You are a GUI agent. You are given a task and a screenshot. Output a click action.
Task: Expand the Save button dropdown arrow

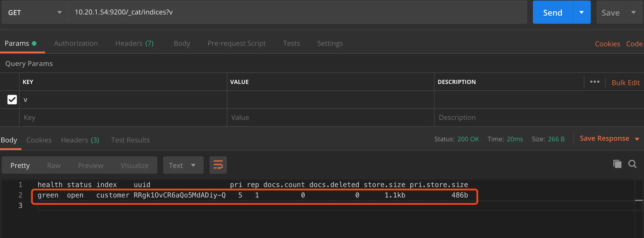(x=634, y=12)
